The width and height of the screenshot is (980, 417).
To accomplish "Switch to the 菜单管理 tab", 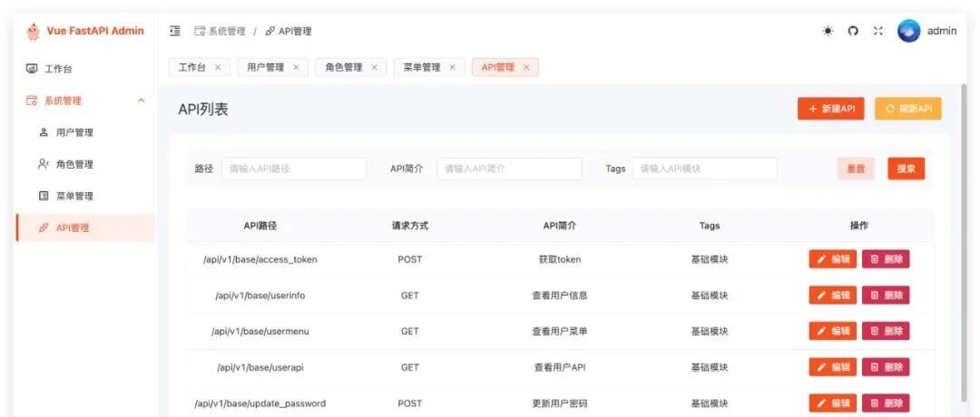I will click(x=422, y=67).
